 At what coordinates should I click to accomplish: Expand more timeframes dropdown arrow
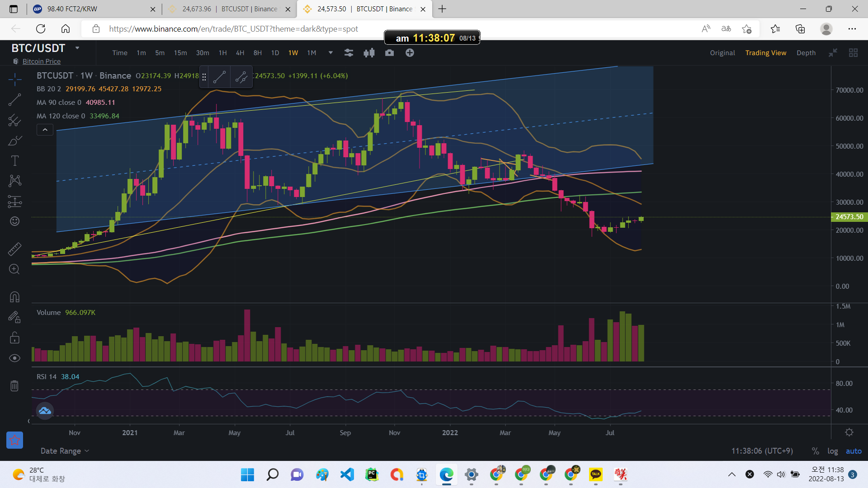tap(330, 53)
